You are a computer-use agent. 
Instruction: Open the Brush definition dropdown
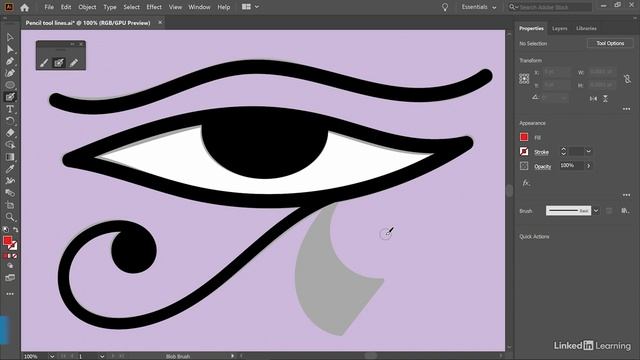coord(596,211)
